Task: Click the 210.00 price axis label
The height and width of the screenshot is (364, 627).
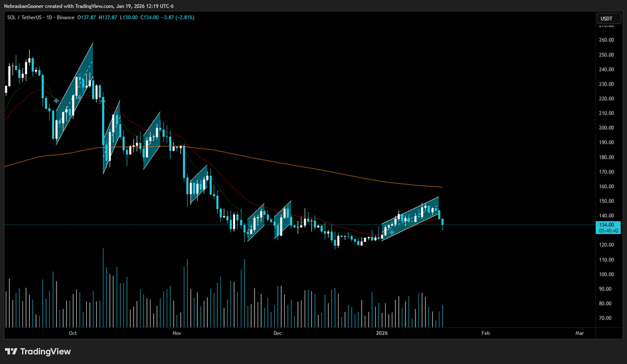Action: pyautogui.click(x=606, y=113)
